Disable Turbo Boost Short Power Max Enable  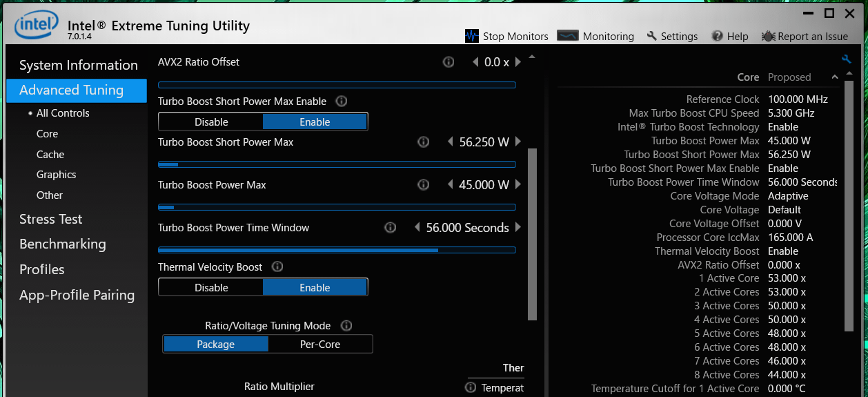pos(211,122)
